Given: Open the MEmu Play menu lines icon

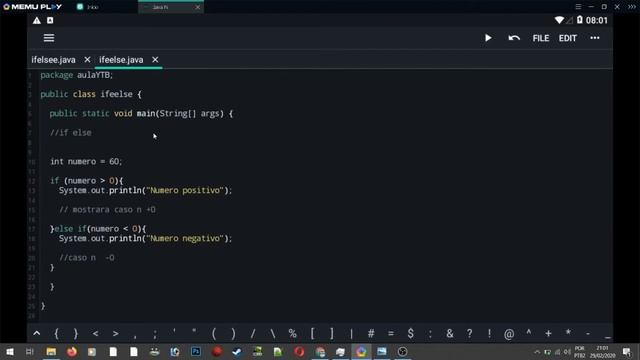Looking at the screenshot, I should pyautogui.click(x=578, y=7).
